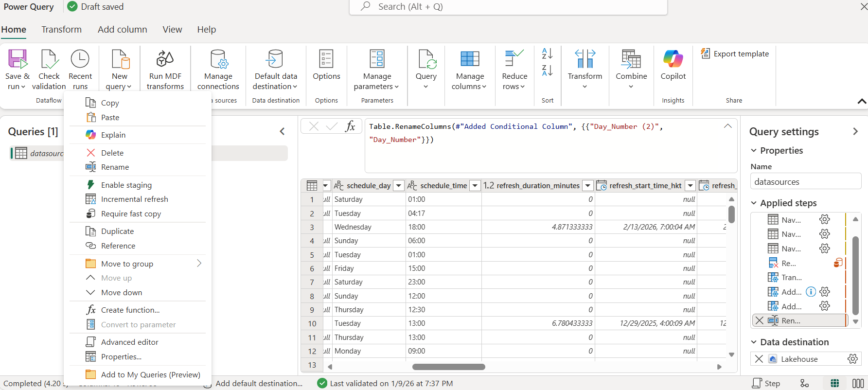This screenshot has width=868, height=390.
Task: Open the View tab
Action: [x=172, y=29]
